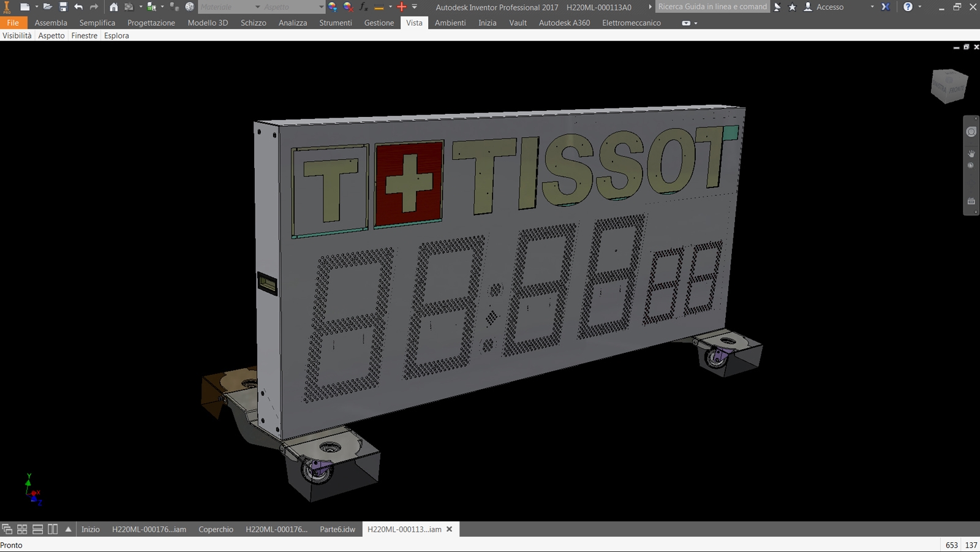Open the Progettazione ribbon tab
980x552 pixels.
[x=151, y=23]
